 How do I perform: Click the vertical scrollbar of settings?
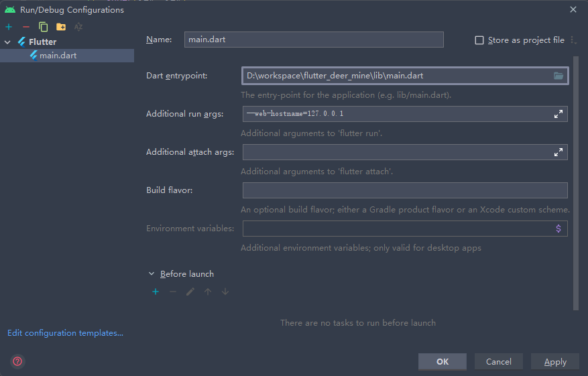[576, 184]
